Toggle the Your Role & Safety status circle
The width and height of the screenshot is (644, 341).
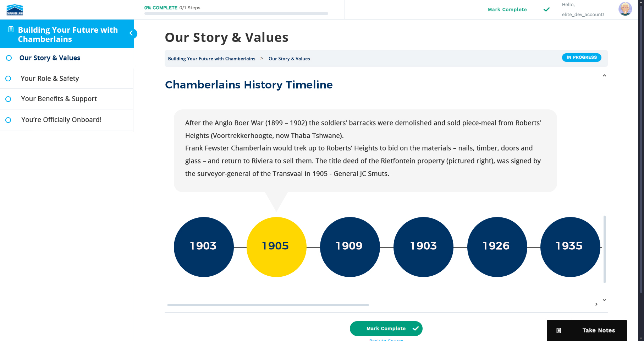click(x=8, y=79)
